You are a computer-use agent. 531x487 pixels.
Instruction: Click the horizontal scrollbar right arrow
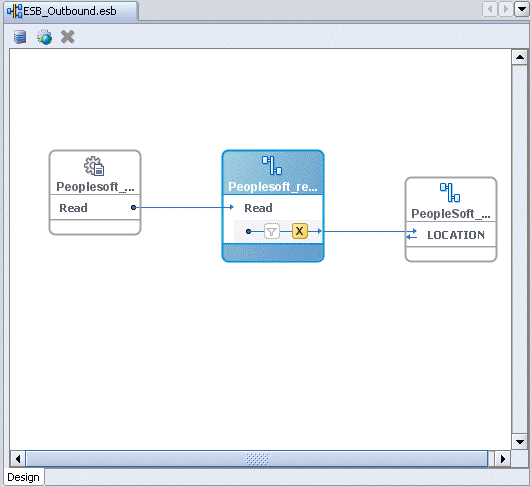click(503, 459)
